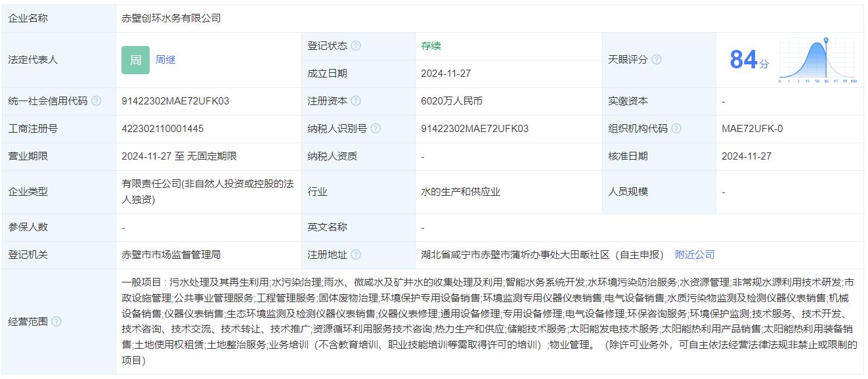Click the green 存续 status text
Screen dimensions: 868x379
[x=431, y=46]
